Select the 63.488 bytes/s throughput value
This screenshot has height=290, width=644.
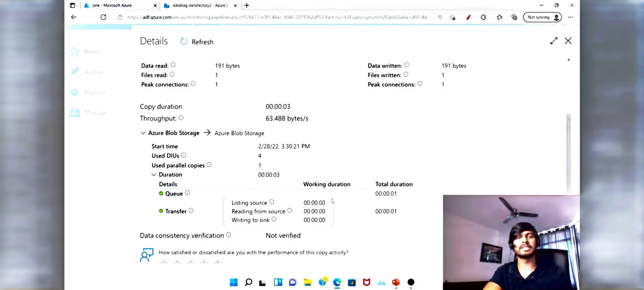[x=287, y=118]
